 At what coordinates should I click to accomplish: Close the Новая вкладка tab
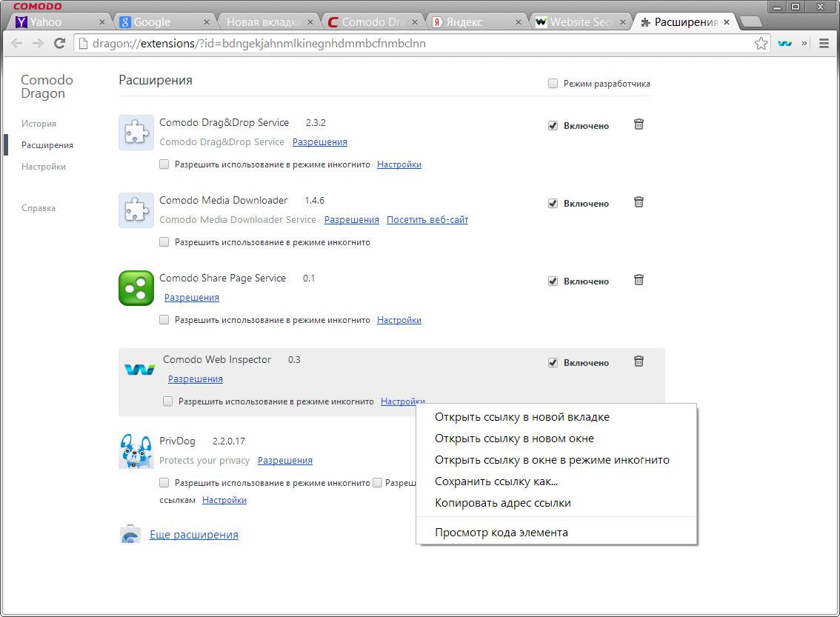tap(310, 22)
